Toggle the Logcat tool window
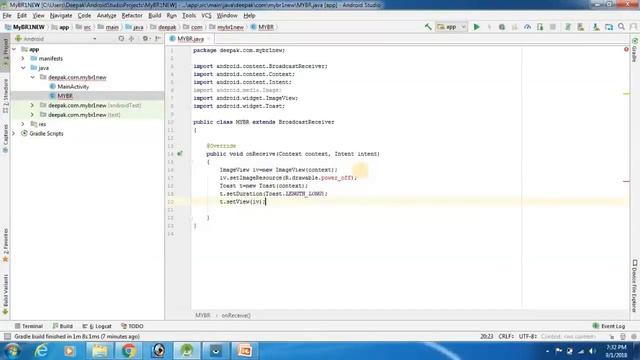 point(97,326)
